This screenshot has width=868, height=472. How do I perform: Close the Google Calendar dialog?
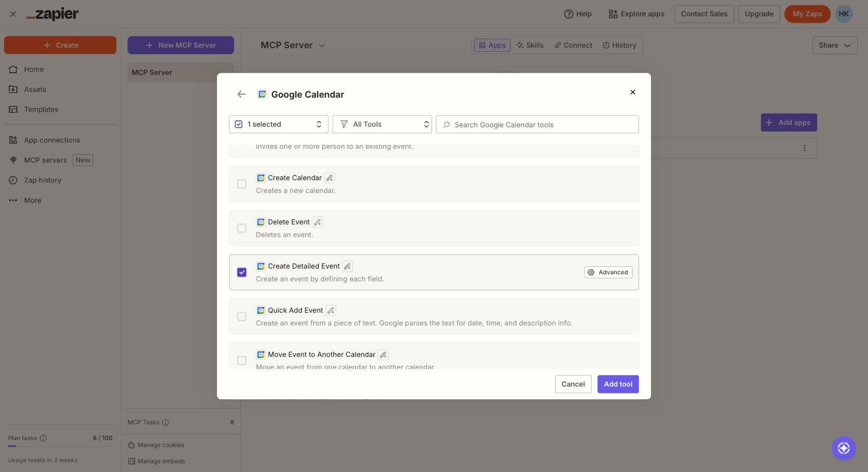click(632, 92)
